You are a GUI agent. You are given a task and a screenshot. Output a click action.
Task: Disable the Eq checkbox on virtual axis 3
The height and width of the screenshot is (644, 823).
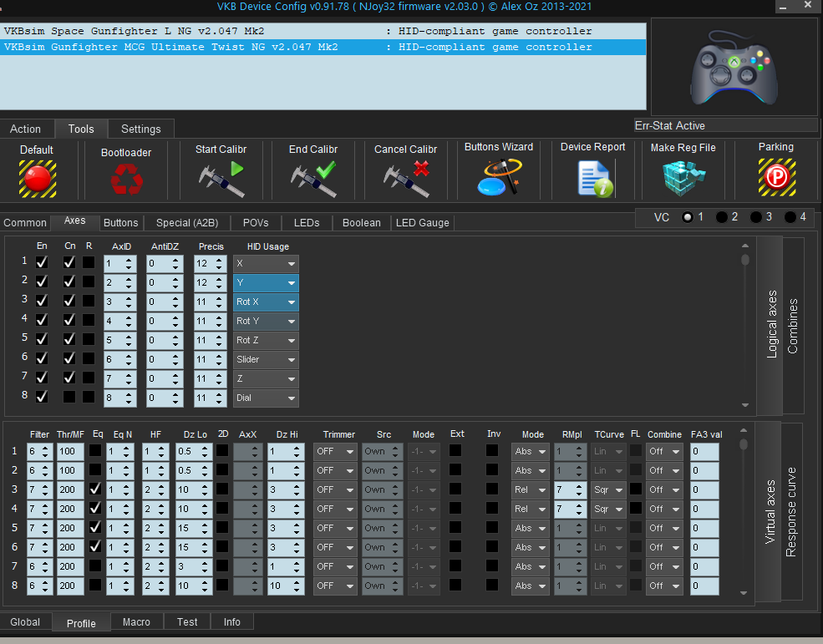pos(95,489)
